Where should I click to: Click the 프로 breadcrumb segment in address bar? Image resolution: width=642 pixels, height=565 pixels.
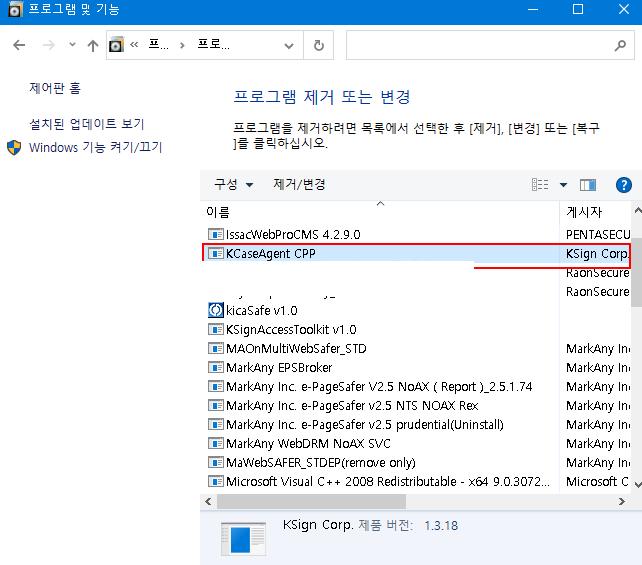tap(213, 44)
